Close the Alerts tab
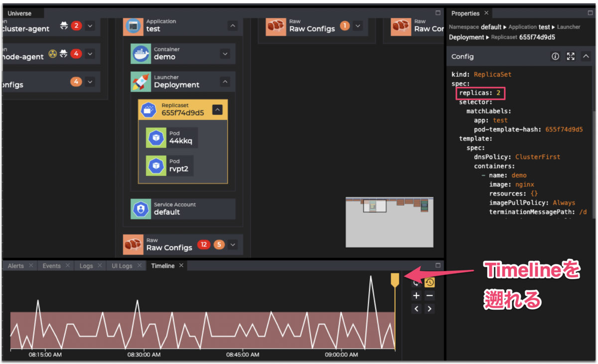The width and height of the screenshot is (598, 364). pos(31,265)
